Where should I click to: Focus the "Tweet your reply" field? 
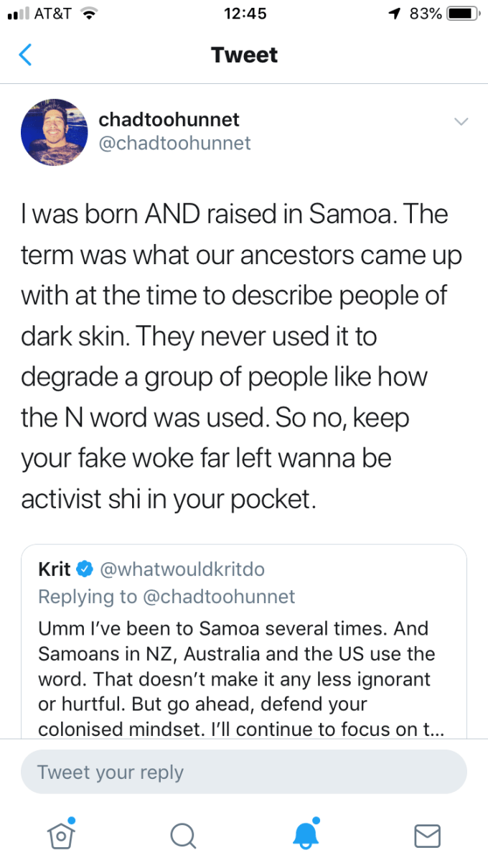pyautogui.click(x=244, y=773)
